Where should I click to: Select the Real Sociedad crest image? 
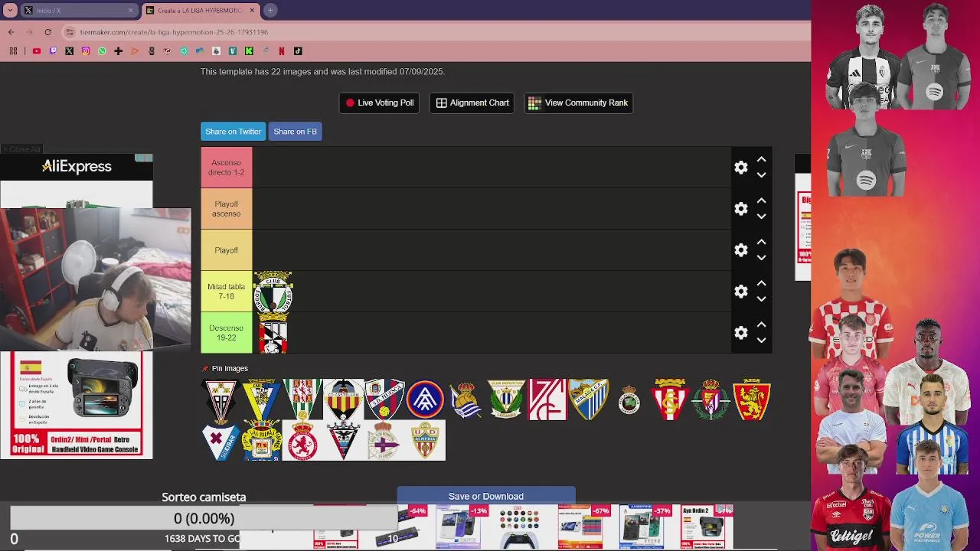[x=465, y=399]
